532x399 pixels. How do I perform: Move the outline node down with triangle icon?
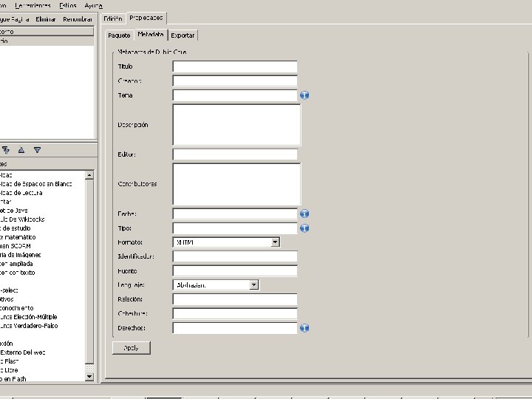(38, 149)
